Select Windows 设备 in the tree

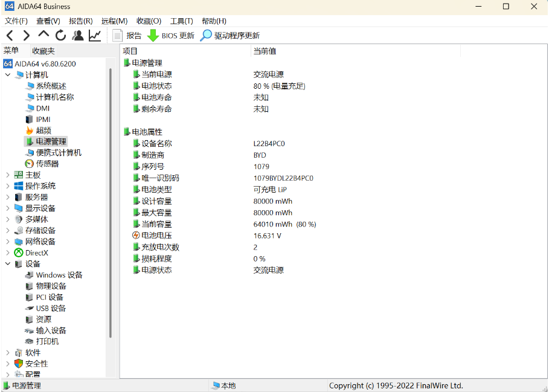(59, 275)
